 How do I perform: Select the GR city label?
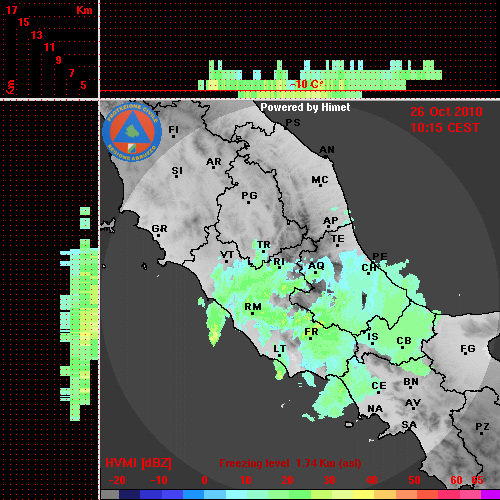pyautogui.click(x=159, y=229)
